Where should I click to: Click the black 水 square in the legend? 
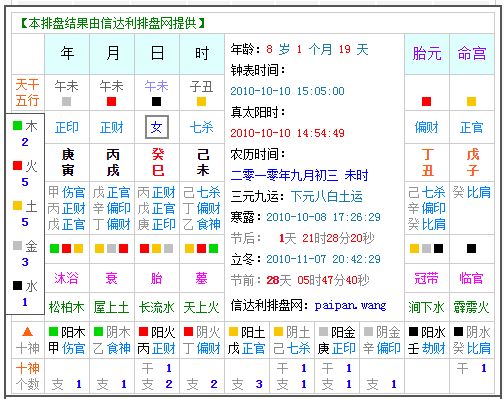click(17, 285)
